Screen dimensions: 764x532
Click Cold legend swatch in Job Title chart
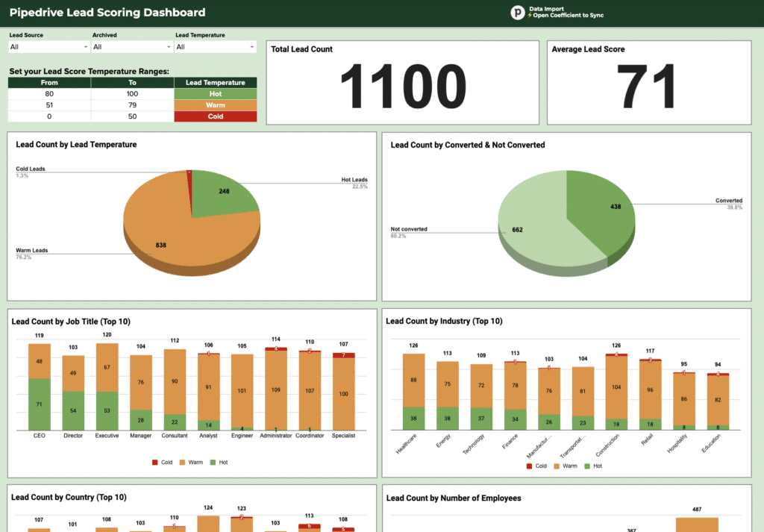155,463
